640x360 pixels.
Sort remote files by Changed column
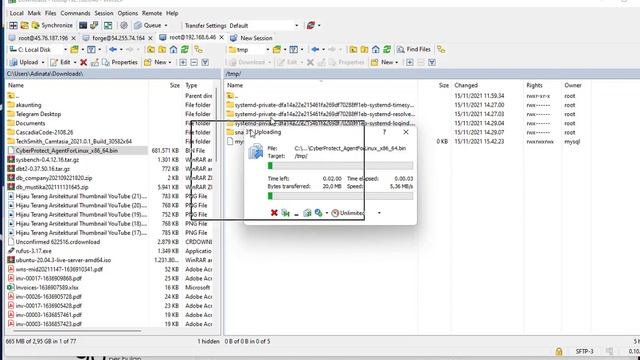click(466, 85)
